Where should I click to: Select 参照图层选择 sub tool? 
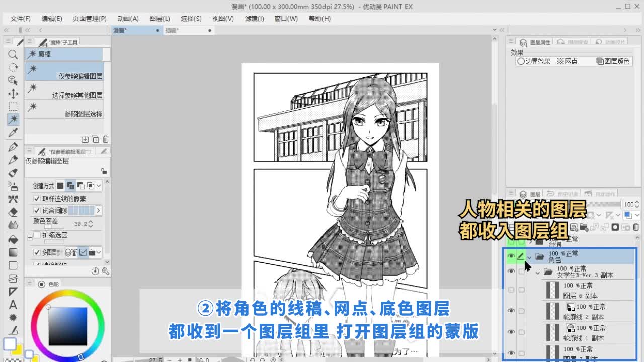(x=64, y=110)
